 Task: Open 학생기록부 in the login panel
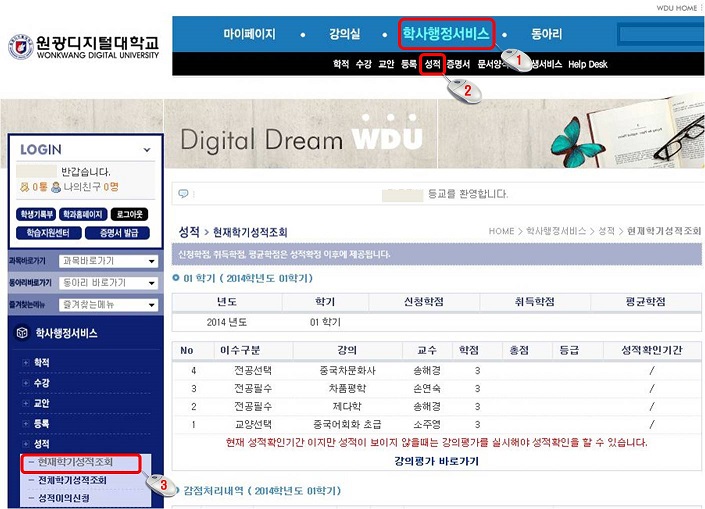pyautogui.click(x=35, y=214)
